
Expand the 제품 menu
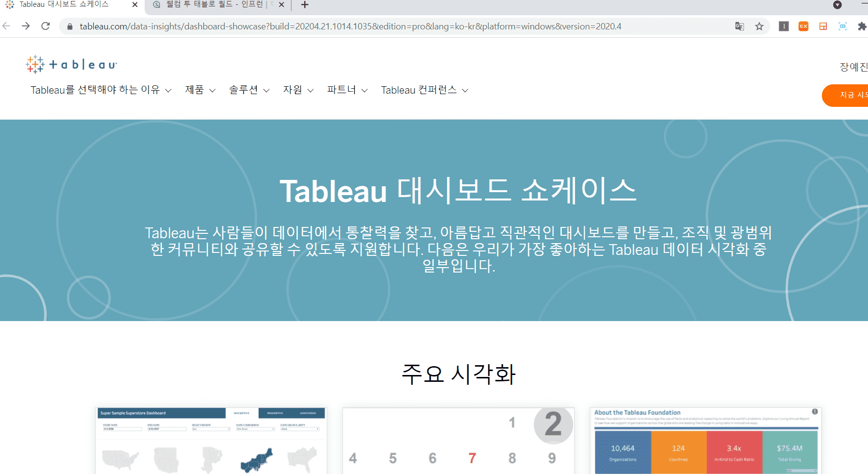coord(200,90)
